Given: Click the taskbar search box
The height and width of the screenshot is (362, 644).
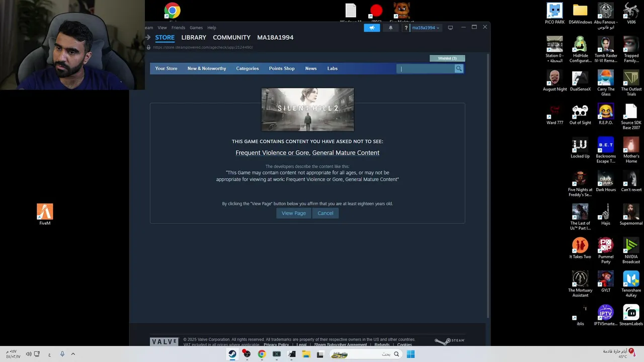Looking at the screenshot, I should (x=366, y=354).
